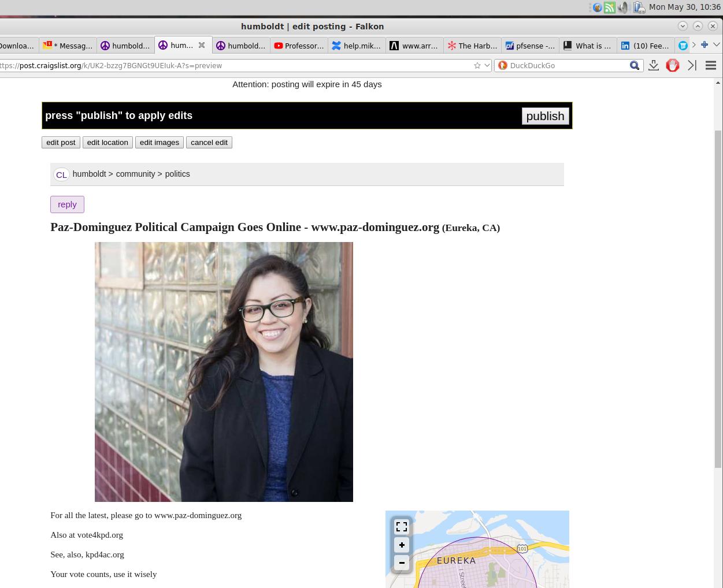Click the EUREKA label on the map
The width and height of the screenshot is (723, 588).
click(x=456, y=560)
